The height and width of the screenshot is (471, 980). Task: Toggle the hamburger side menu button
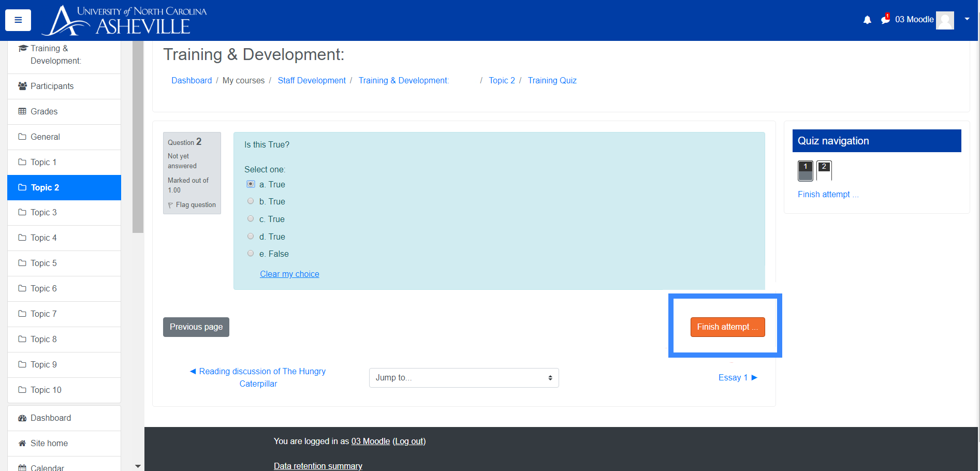pos(18,20)
